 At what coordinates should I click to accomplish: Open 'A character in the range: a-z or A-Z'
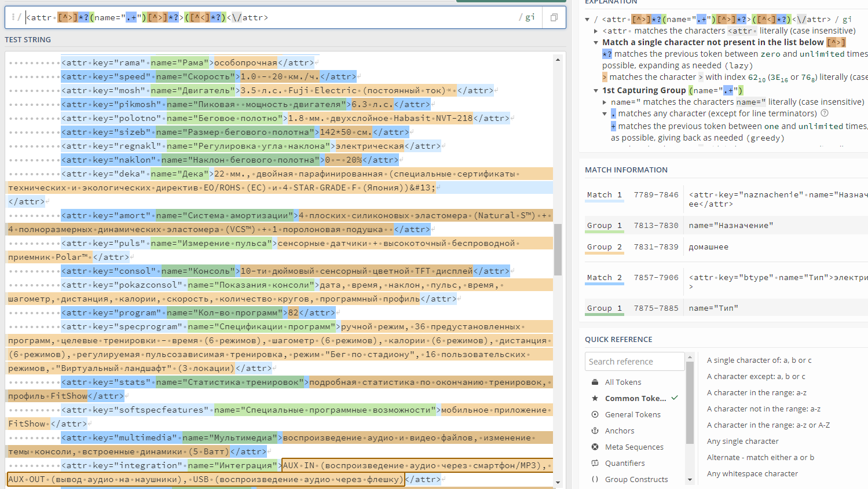coord(768,425)
